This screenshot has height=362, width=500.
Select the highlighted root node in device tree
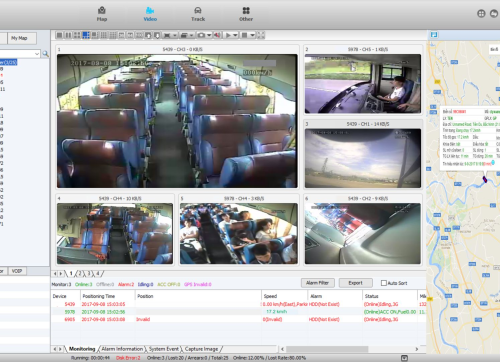tap(8, 62)
